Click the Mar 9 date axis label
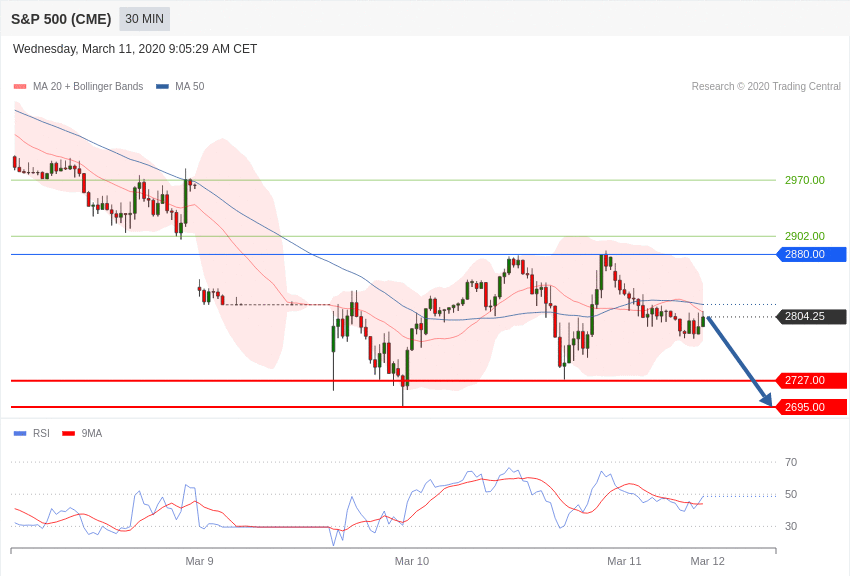This screenshot has height=576, width=850. (199, 561)
